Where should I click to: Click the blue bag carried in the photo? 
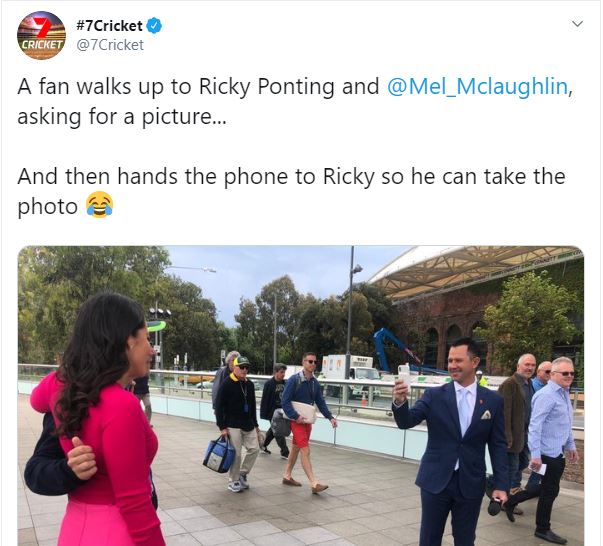tap(219, 455)
